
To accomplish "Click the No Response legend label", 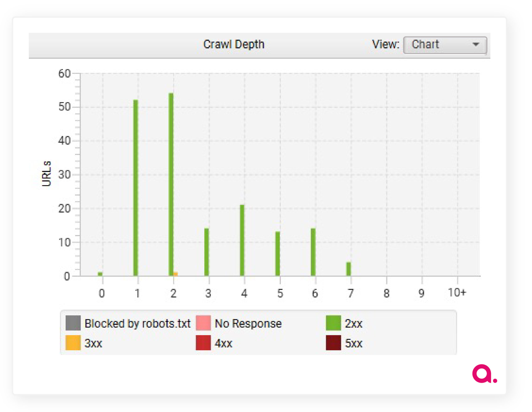I will tap(248, 323).
